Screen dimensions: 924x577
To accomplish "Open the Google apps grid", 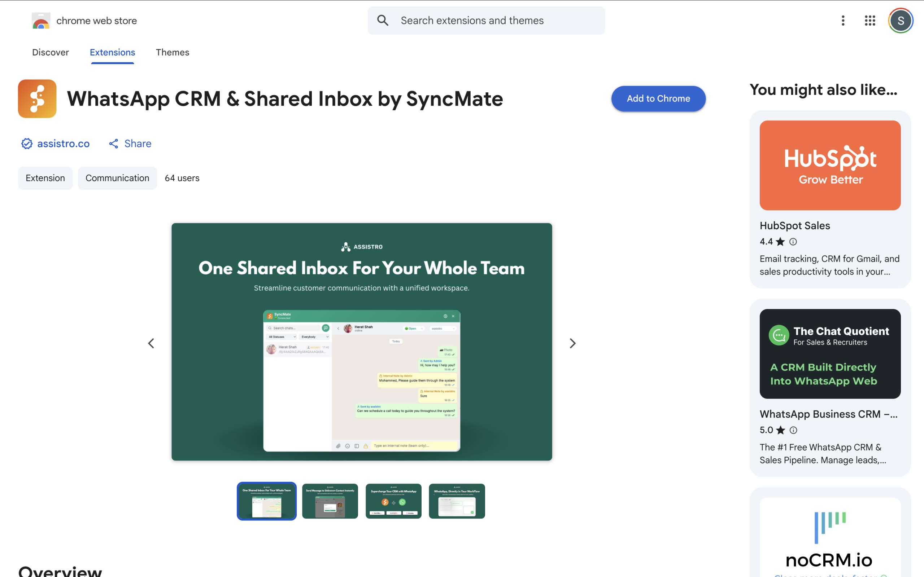I will [870, 21].
